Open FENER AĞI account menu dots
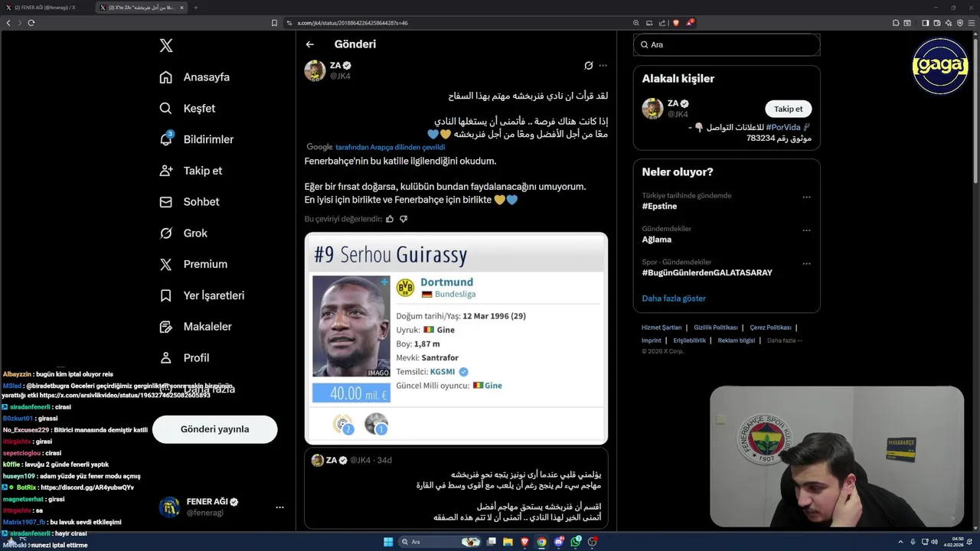Image resolution: width=980 pixels, height=551 pixels. [x=279, y=507]
